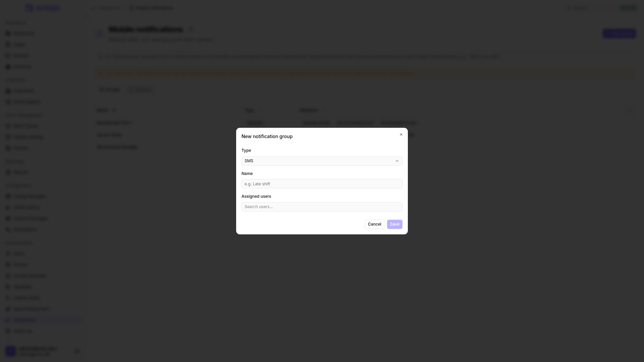Click the New notification group title
Image resolution: width=644 pixels, height=362 pixels.
pos(267,136)
